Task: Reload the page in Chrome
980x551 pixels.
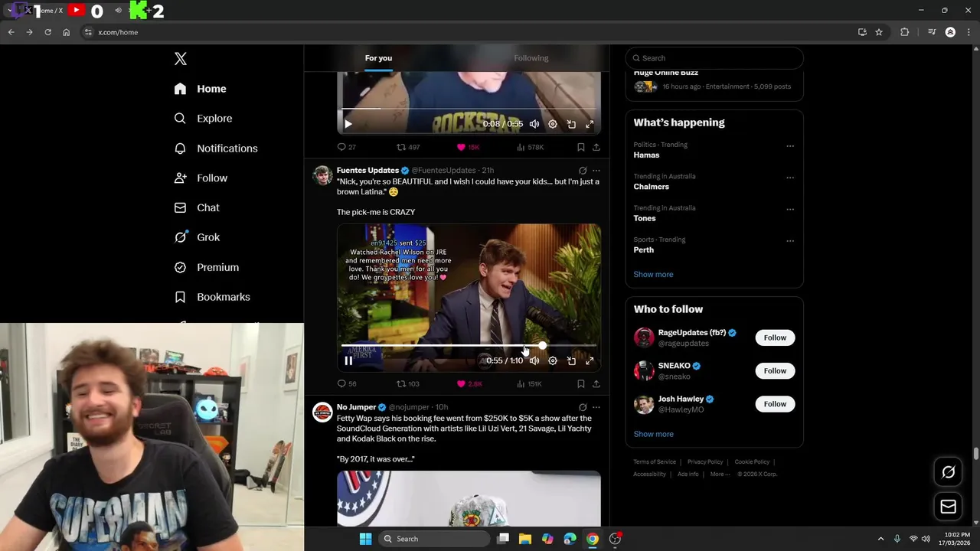Action: pos(47,32)
